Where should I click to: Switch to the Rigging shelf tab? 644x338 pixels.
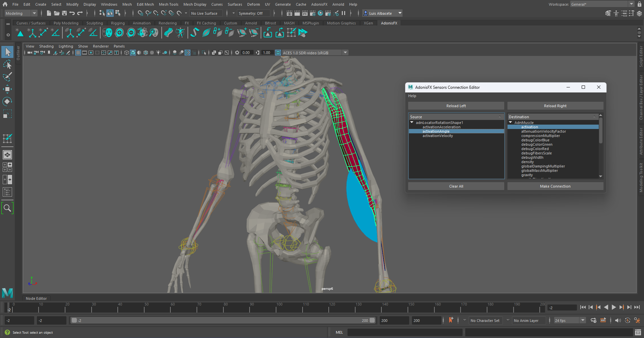118,23
